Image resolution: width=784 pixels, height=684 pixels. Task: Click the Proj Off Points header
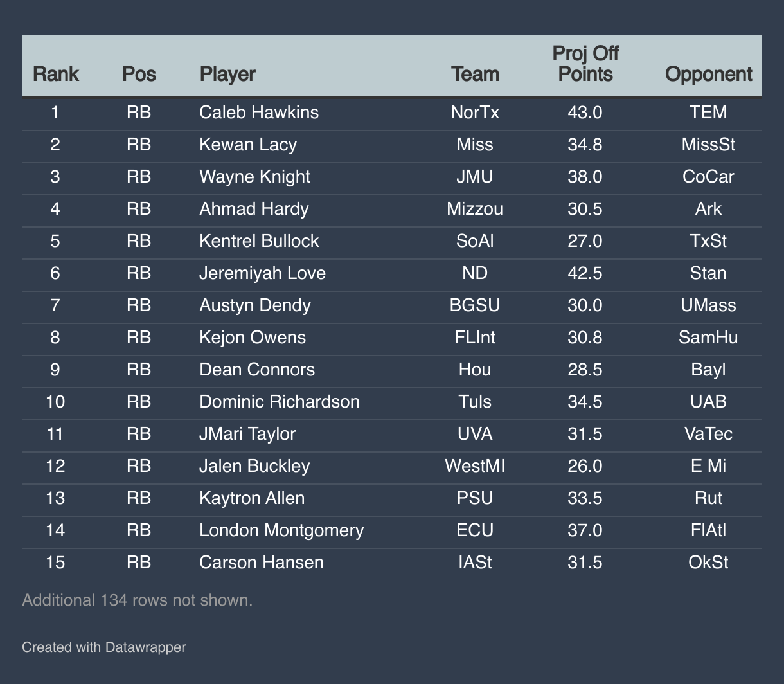585,64
